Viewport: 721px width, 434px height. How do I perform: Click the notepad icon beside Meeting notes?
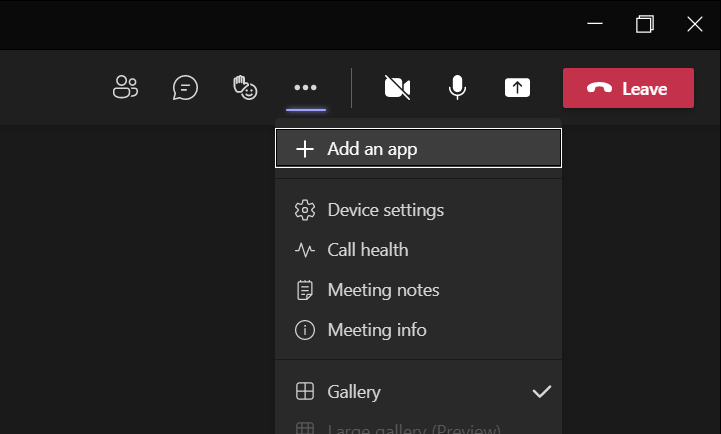pyautogui.click(x=305, y=290)
